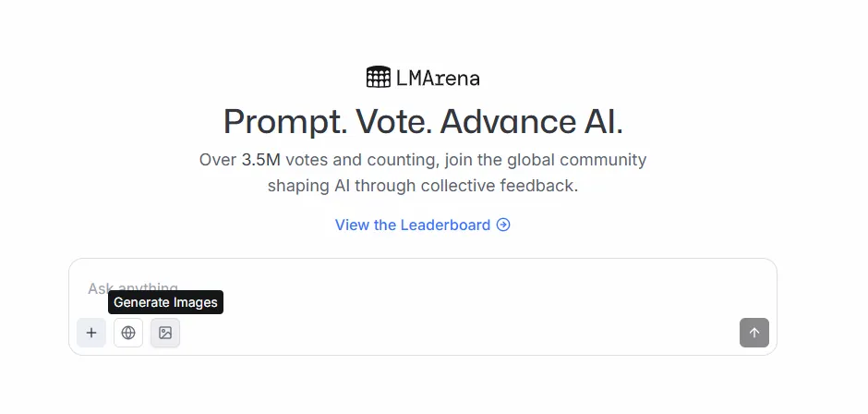Click the LMArena wordmark text

click(438, 78)
